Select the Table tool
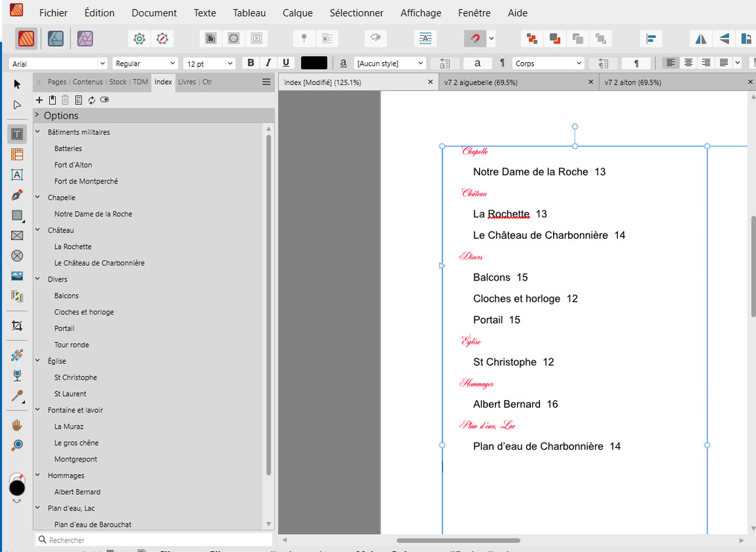The width and height of the screenshot is (756, 552). click(x=17, y=154)
